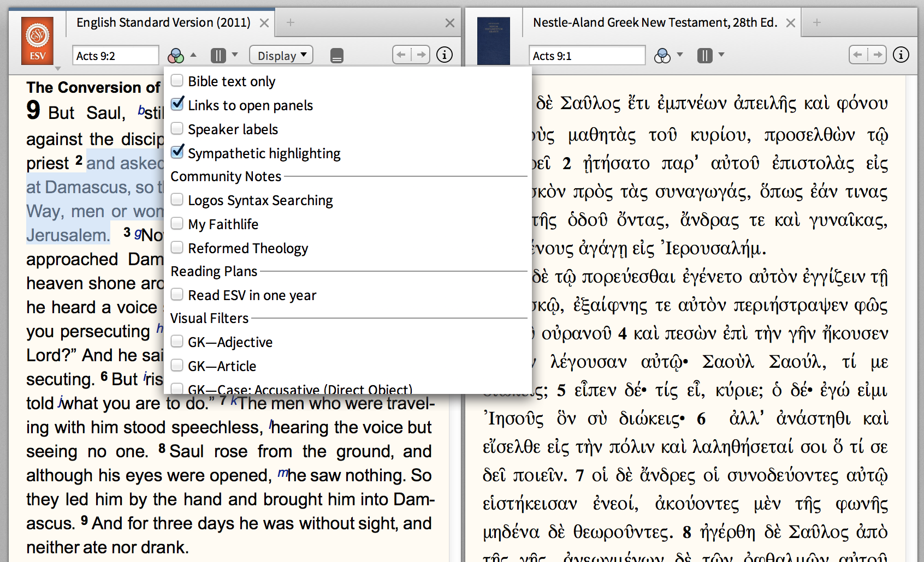The width and height of the screenshot is (924, 562).
Task: Open footnote g link in verse 3
Action: [138, 233]
